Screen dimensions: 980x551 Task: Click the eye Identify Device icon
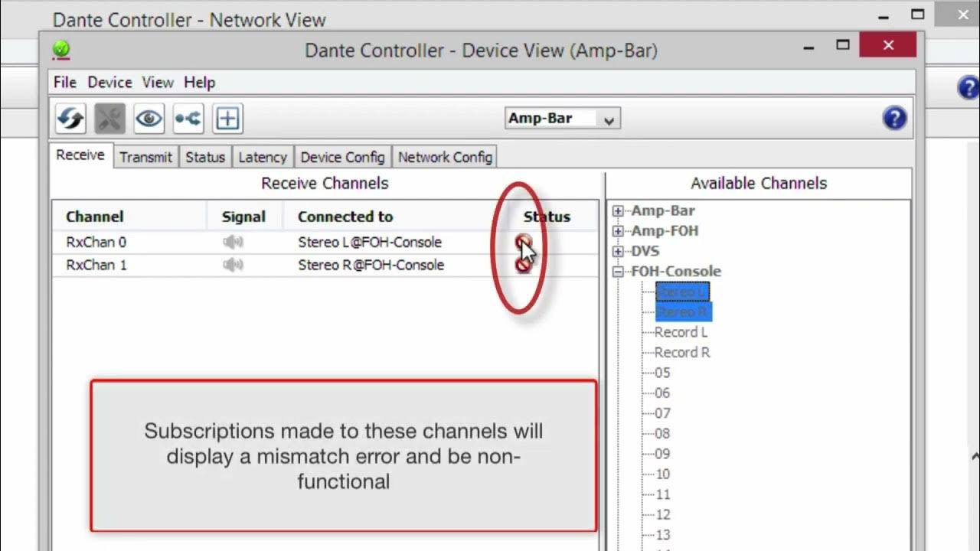[149, 119]
